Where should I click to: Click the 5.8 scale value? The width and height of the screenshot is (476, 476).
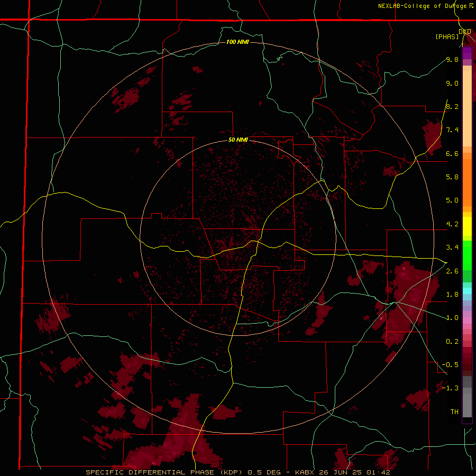tap(452, 177)
